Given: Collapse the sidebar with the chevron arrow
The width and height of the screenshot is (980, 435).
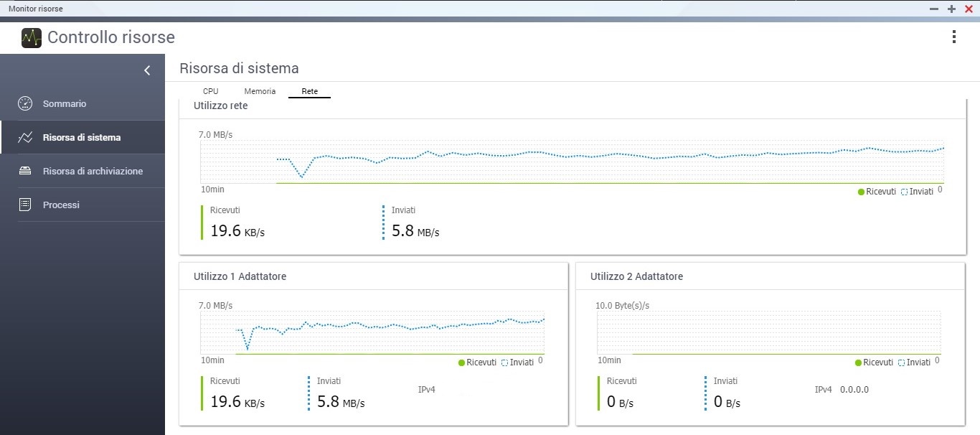Looking at the screenshot, I should point(147,70).
